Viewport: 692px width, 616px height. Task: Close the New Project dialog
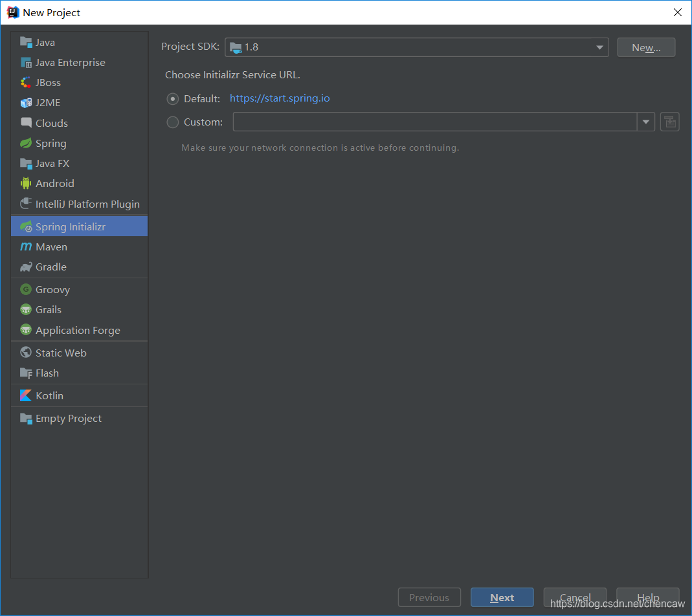[678, 12]
